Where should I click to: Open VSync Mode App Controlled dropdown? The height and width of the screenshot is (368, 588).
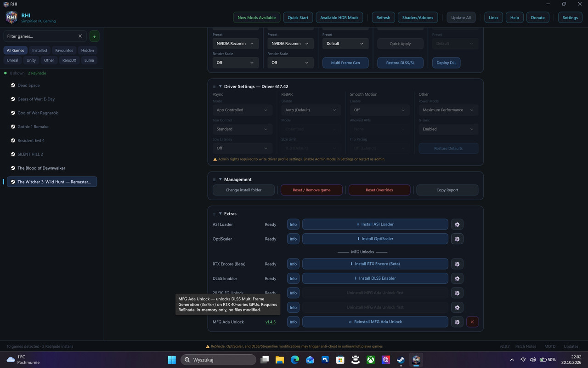242,110
